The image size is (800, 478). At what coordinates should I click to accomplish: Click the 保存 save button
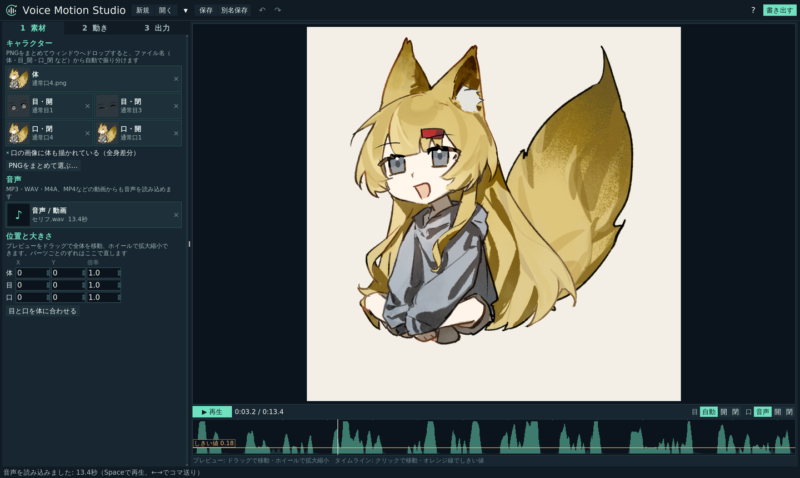pyautogui.click(x=206, y=10)
